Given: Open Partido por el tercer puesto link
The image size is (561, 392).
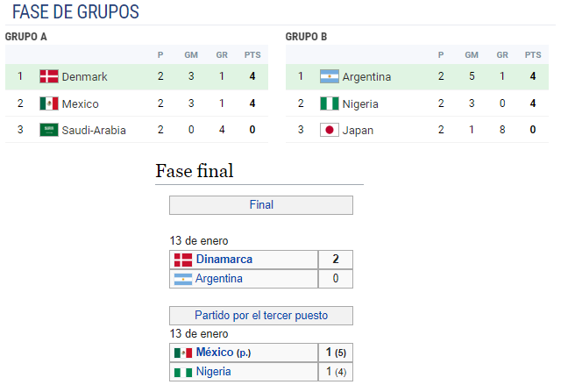Looking at the screenshot, I should [x=261, y=316].
